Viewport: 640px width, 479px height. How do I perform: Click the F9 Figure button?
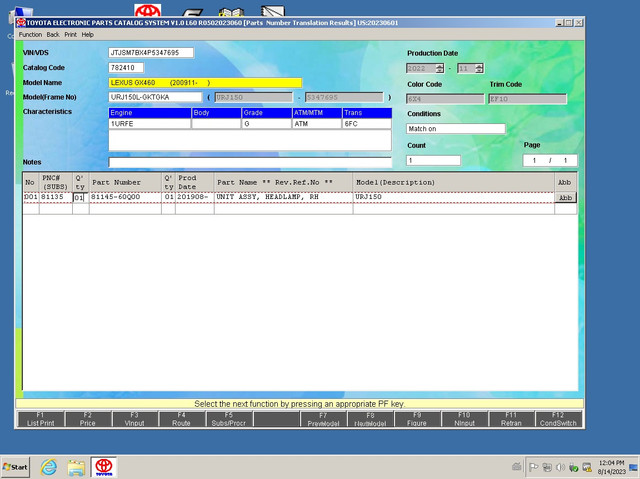(x=417, y=419)
